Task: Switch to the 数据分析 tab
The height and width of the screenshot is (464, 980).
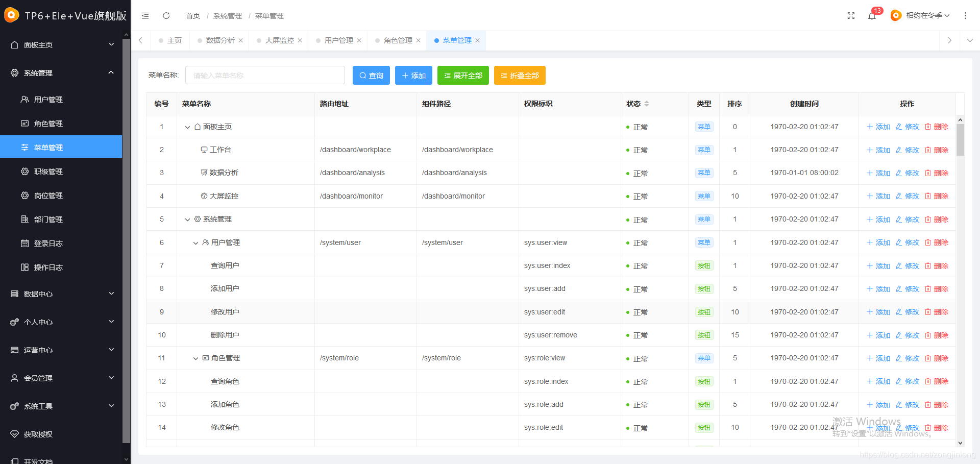Action: (220, 40)
